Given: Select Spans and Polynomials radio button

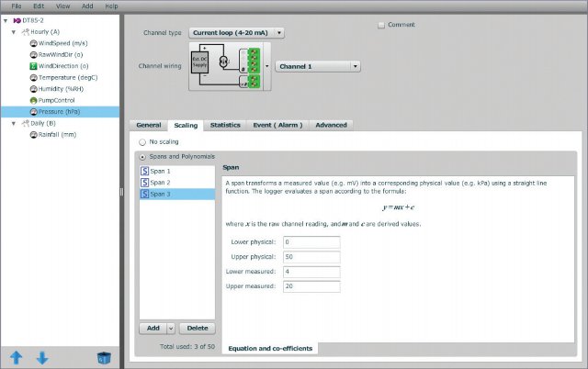Looking at the screenshot, I should click(141, 157).
